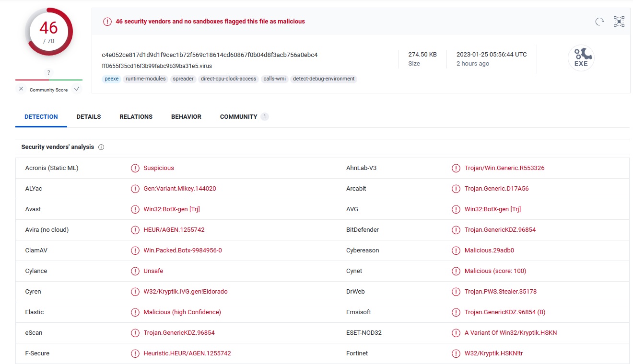Image resolution: width=633 pixels, height=364 pixels.
Task: Click the alert icon beside Malicious (score: 100)
Action: (456, 271)
